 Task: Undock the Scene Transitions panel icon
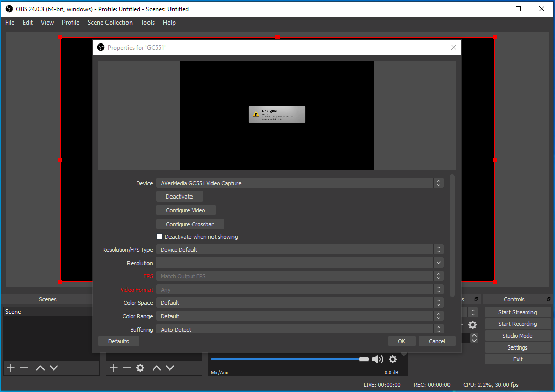pos(476,299)
